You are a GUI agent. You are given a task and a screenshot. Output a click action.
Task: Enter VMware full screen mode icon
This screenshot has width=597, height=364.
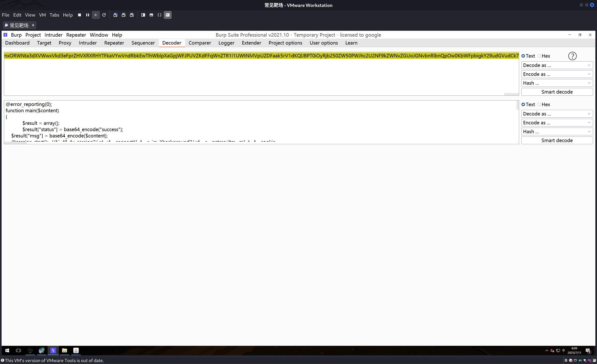[160, 15]
